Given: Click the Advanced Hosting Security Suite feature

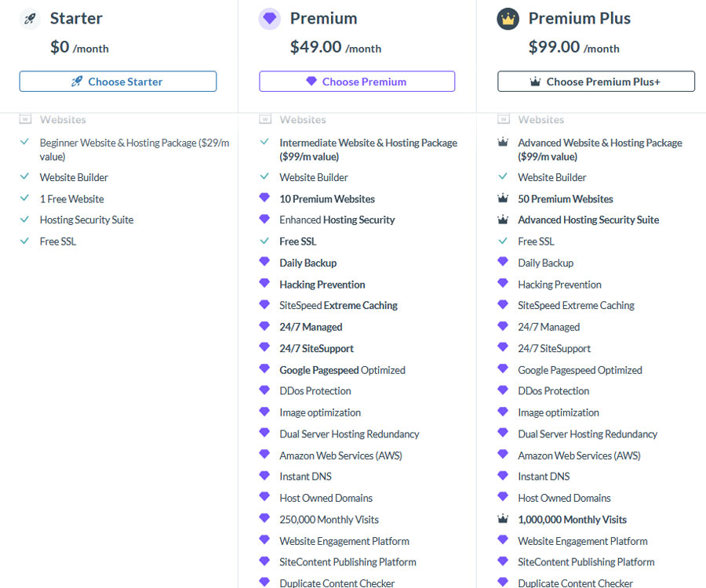Looking at the screenshot, I should point(588,220).
